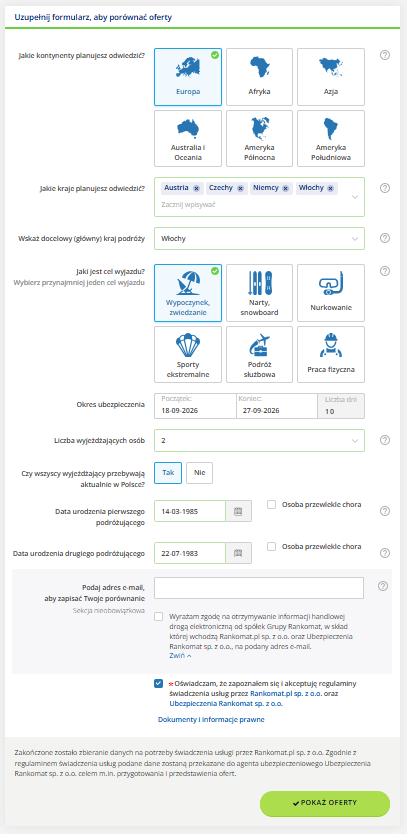Expand the main destination country dropdown

point(259,238)
